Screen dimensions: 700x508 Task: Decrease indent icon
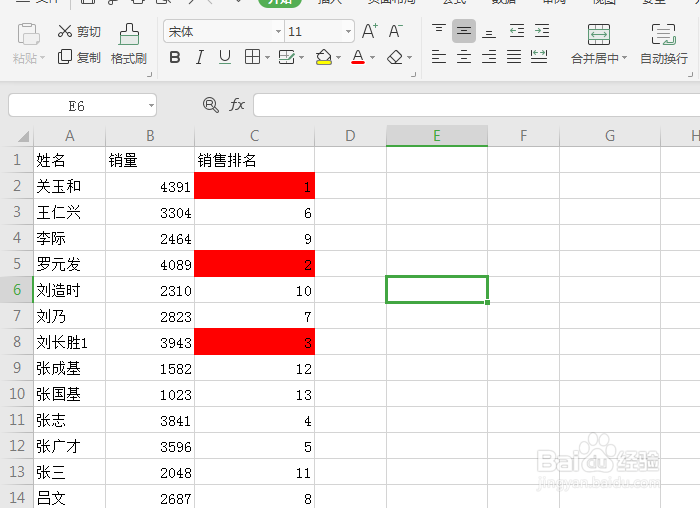(517, 31)
